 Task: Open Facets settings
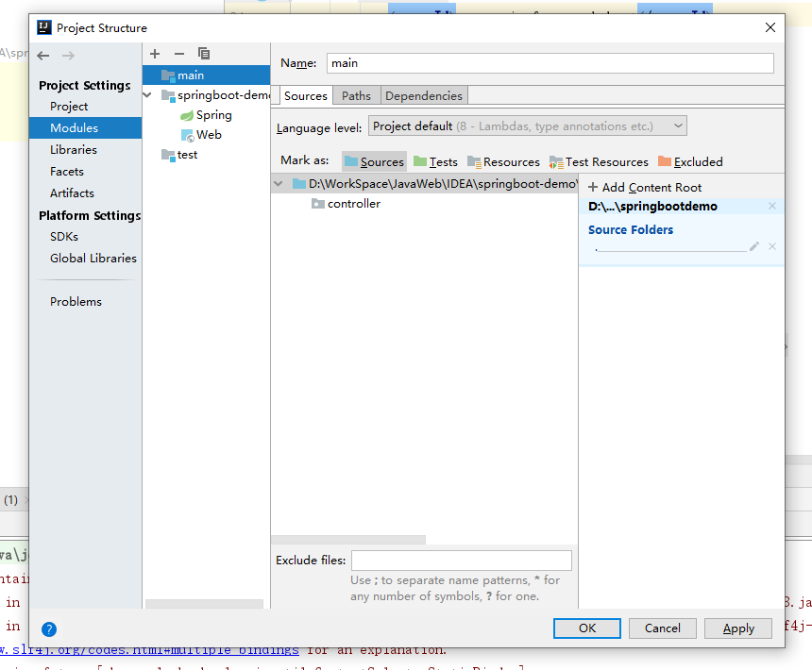click(x=67, y=172)
